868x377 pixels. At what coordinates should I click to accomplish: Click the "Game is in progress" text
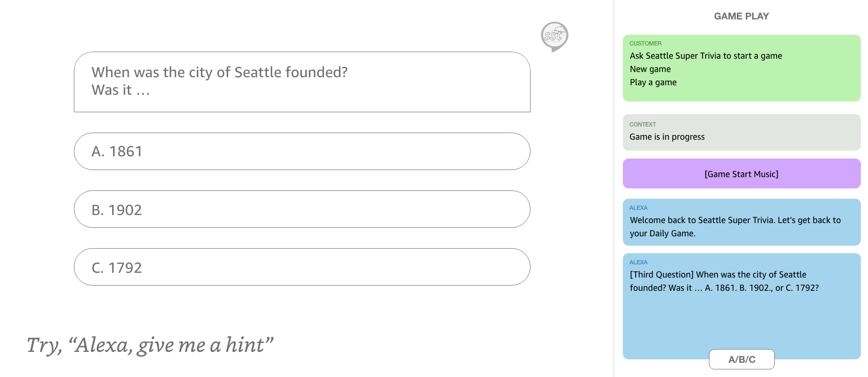pyautogui.click(x=667, y=137)
